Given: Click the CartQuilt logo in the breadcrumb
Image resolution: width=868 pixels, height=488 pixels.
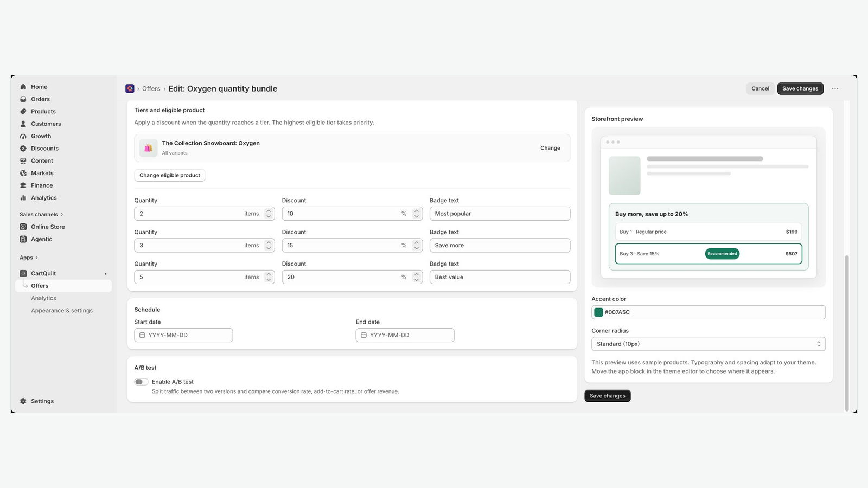Looking at the screenshot, I should pyautogui.click(x=130, y=88).
